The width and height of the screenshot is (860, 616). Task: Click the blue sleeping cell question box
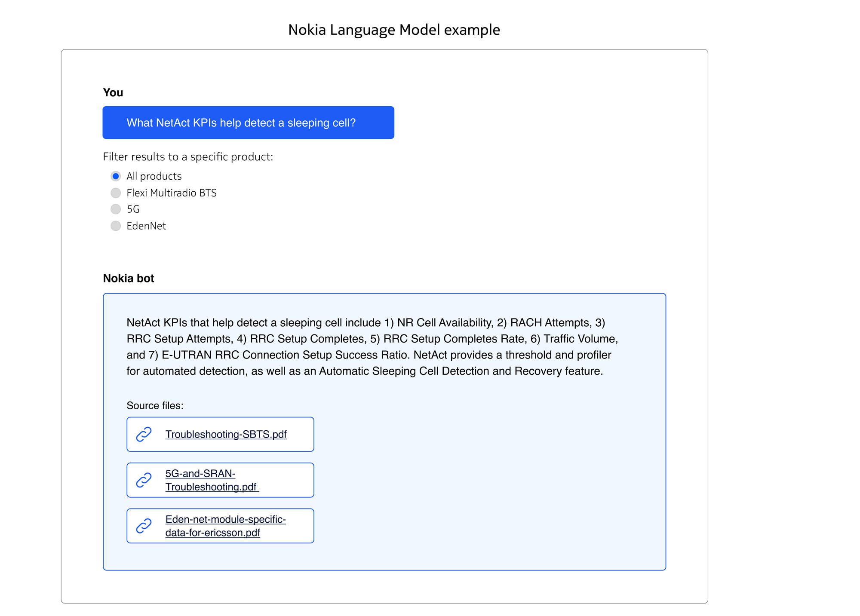click(248, 123)
